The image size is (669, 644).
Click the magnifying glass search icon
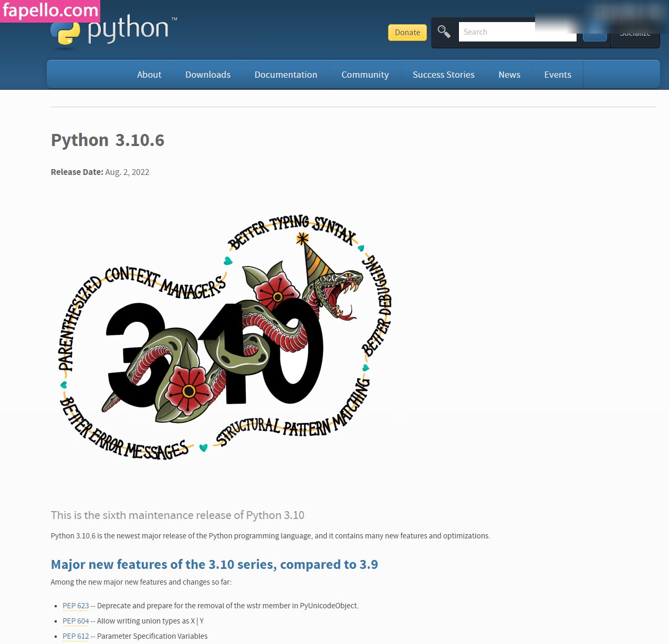tap(444, 32)
